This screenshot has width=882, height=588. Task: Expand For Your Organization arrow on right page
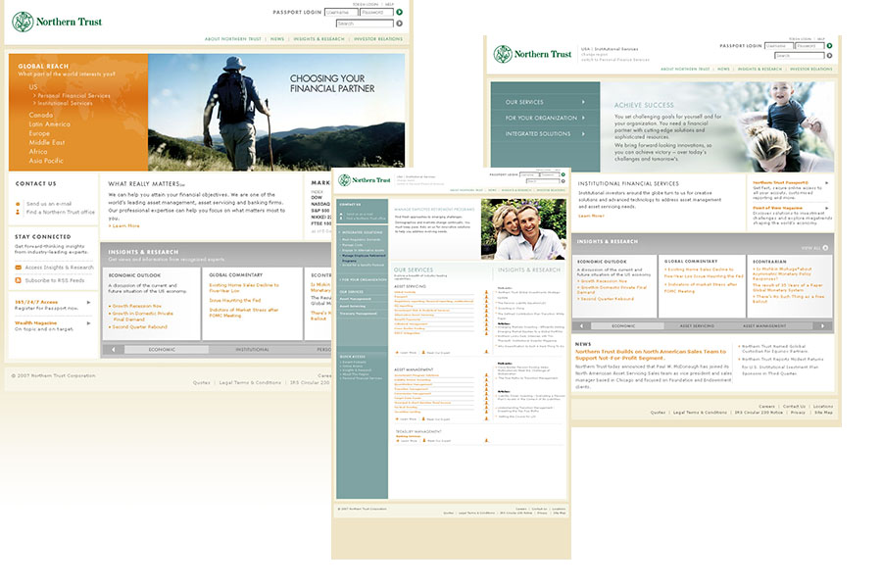pos(583,119)
